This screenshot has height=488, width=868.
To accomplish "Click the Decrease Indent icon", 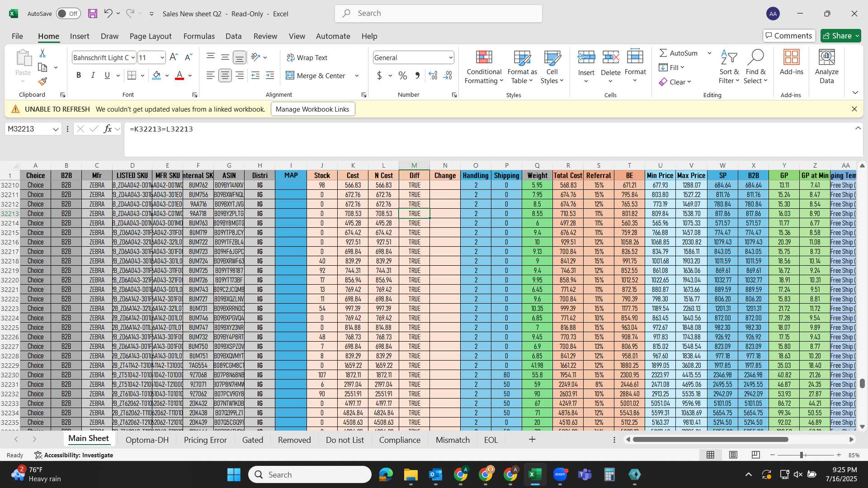I will coord(255,75).
